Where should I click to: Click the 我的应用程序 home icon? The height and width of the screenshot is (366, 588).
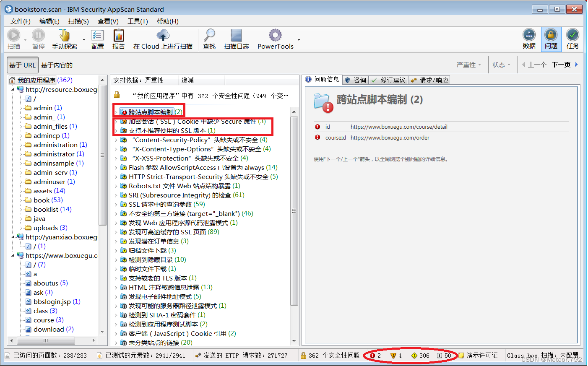[x=12, y=80]
